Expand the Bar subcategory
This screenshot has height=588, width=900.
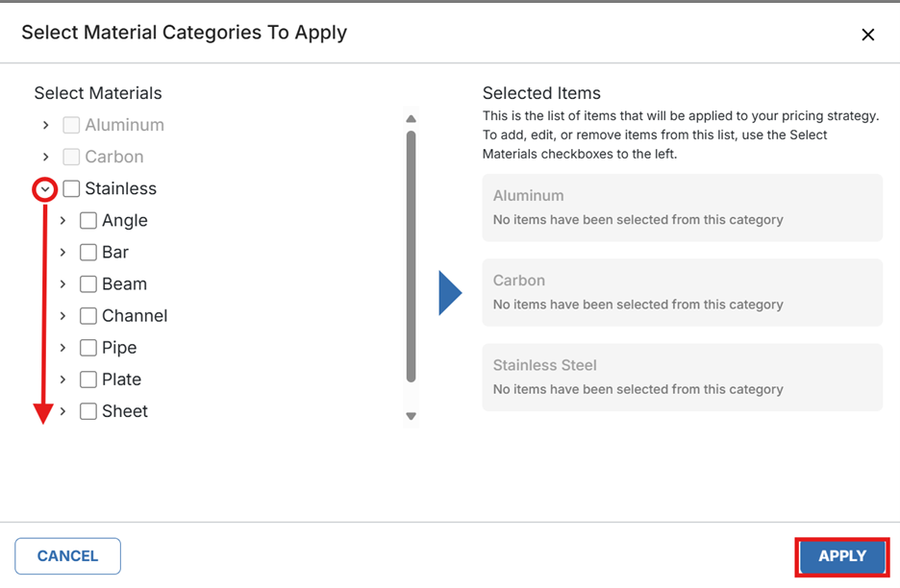[62, 253]
